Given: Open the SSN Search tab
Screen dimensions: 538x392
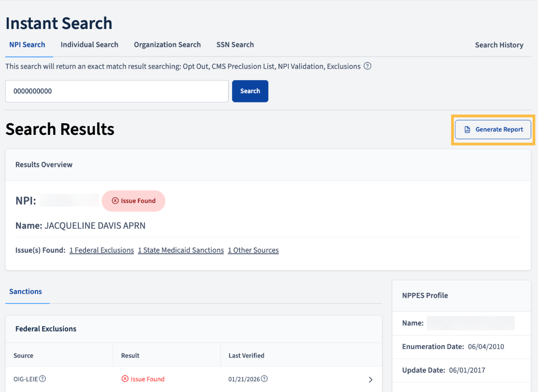Looking at the screenshot, I should (x=235, y=44).
